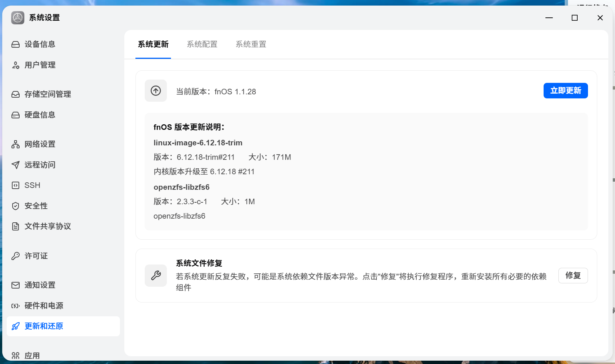Open the 设备信息 section

(x=63, y=44)
